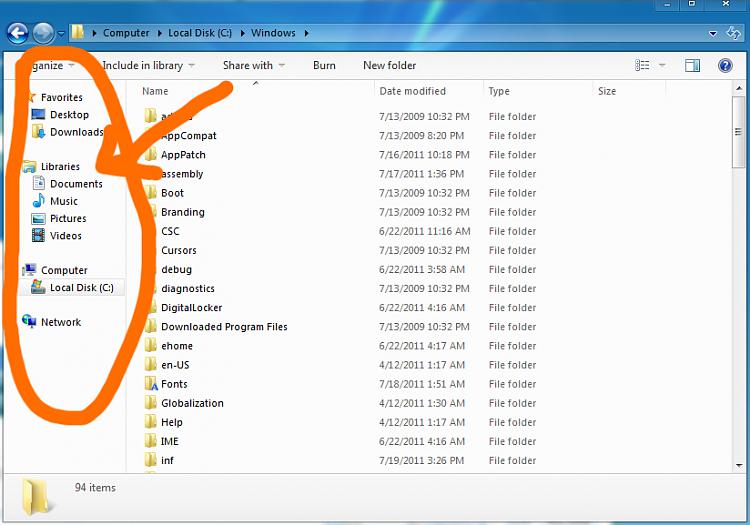Refresh the folder with the refresh icon
Image resolution: width=750 pixels, height=525 pixels.
coord(733,33)
